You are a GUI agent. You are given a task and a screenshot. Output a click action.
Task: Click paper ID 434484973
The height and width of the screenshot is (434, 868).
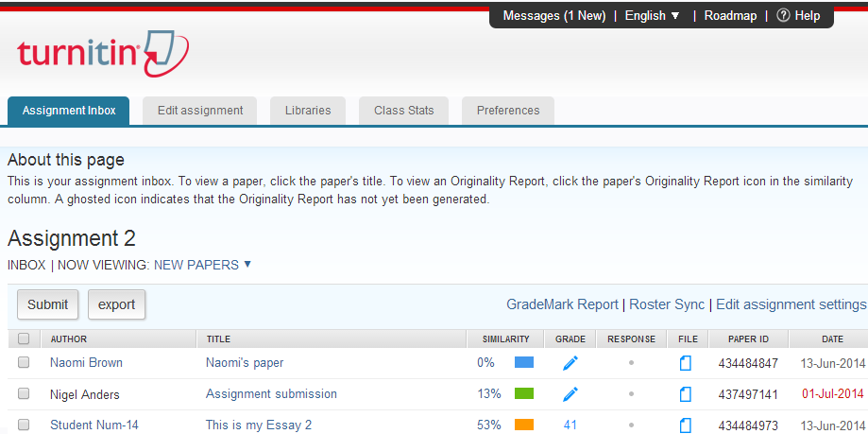pyautogui.click(x=748, y=425)
